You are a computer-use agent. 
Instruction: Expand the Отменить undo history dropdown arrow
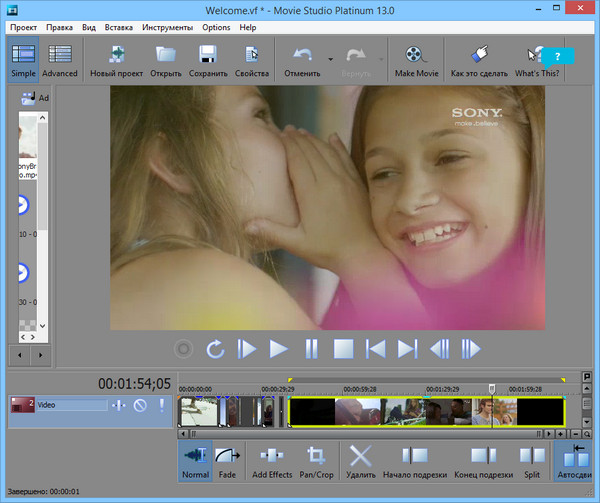click(x=330, y=58)
